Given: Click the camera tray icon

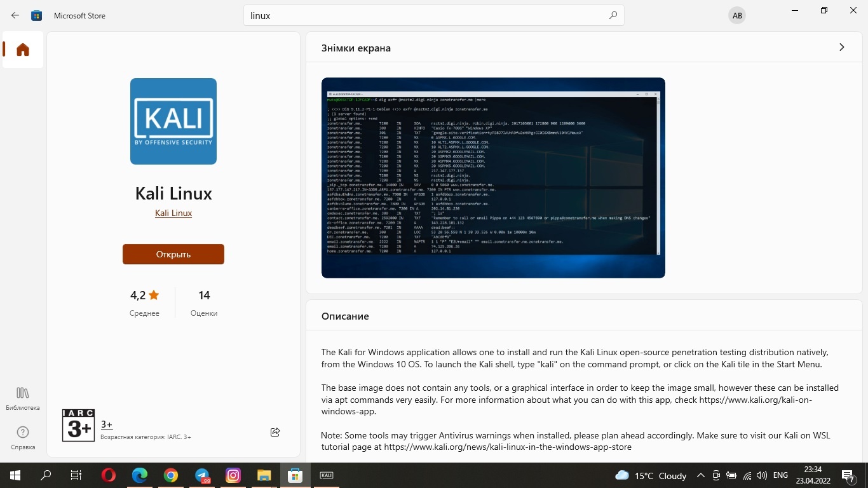Looking at the screenshot, I should tap(716, 475).
